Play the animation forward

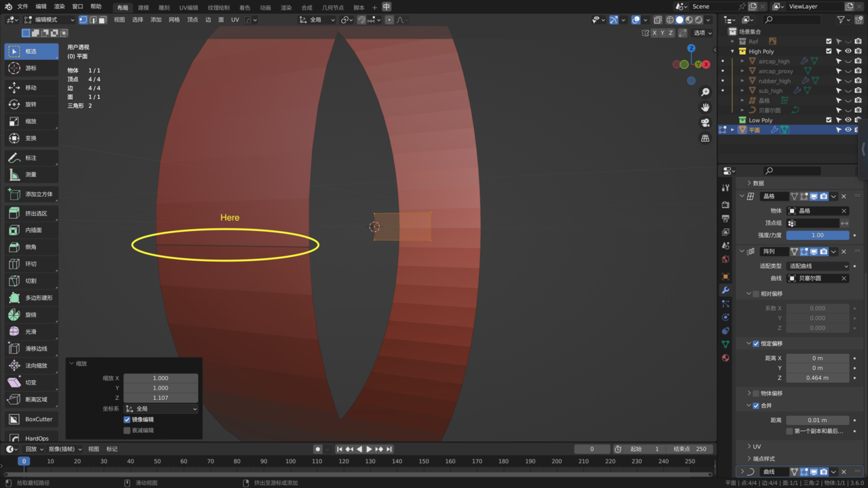[369, 449]
